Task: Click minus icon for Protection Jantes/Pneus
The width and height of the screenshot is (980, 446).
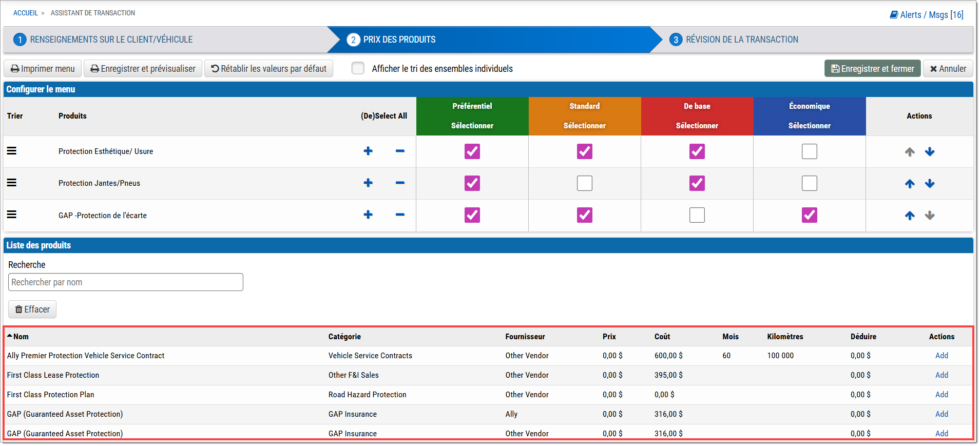Action: (x=400, y=183)
